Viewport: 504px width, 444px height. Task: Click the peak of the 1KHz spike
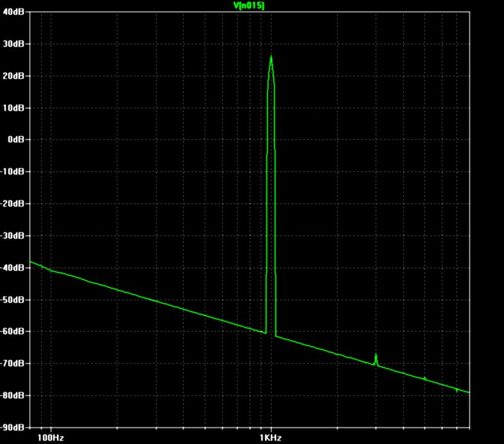pos(272,57)
